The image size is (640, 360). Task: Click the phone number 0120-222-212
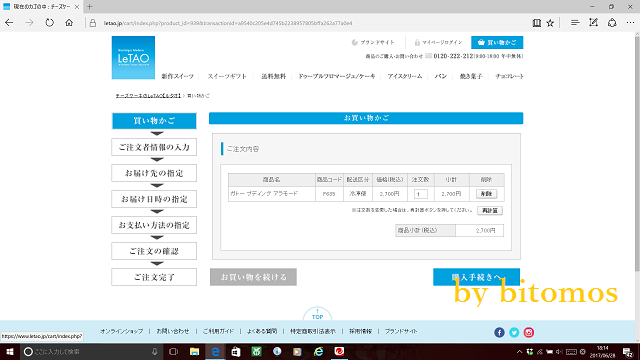(x=453, y=56)
